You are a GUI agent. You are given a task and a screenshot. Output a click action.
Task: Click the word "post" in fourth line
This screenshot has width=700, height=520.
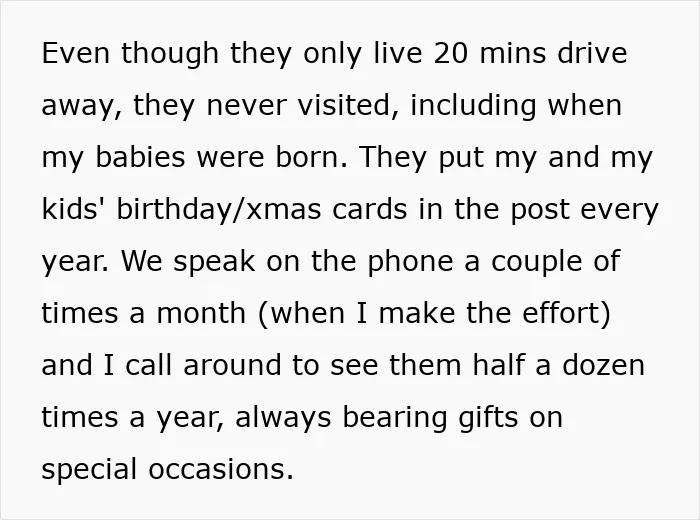[540, 211]
